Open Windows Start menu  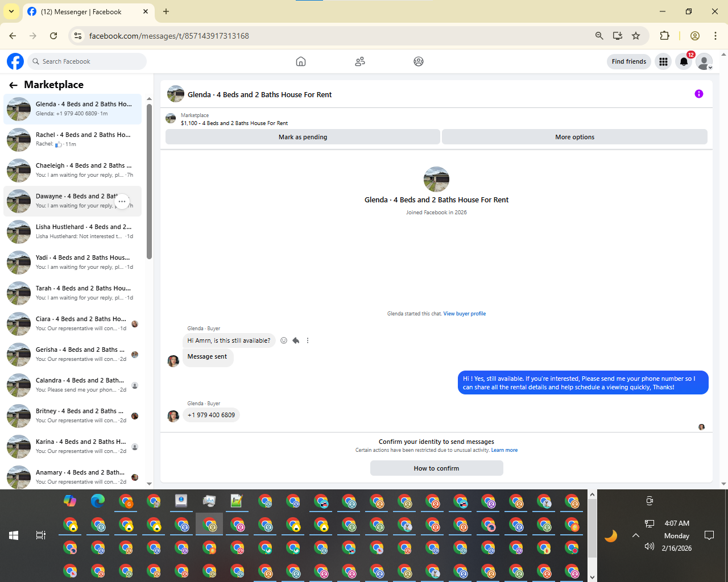[14, 535]
